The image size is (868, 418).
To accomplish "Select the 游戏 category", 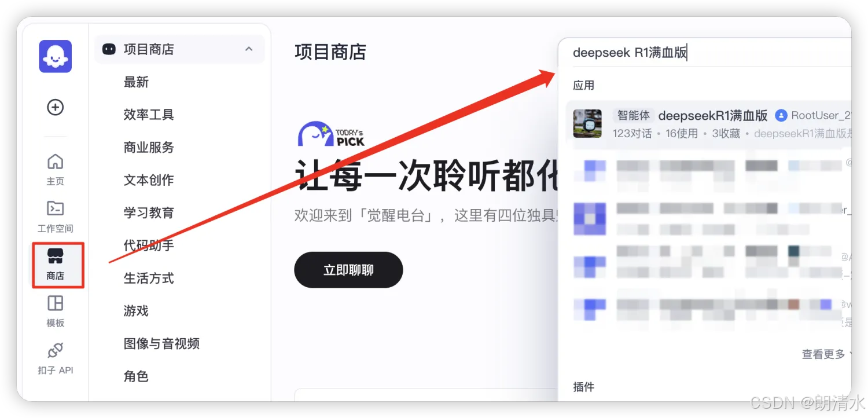I will click(137, 311).
